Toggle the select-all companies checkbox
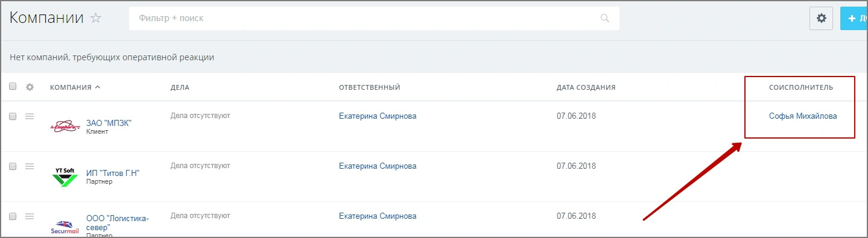Screen dimensions: 868x238 [13, 87]
